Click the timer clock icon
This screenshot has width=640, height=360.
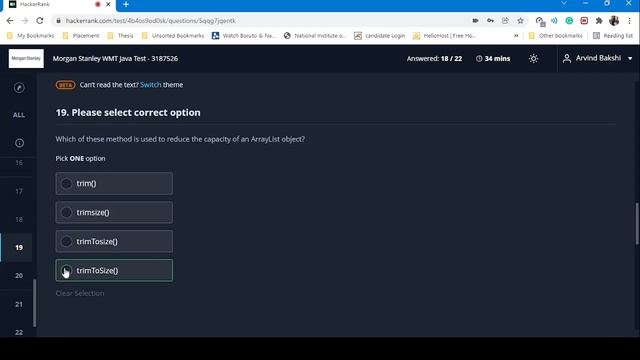click(x=479, y=59)
